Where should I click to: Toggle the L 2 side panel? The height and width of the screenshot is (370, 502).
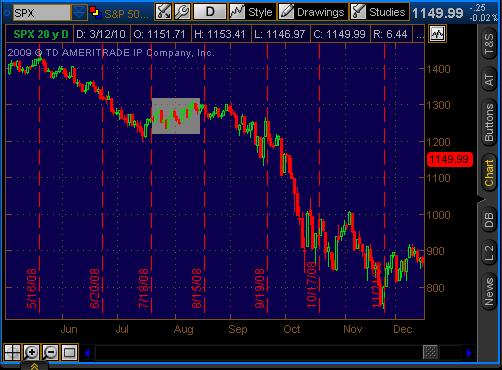pyautogui.click(x=489, y=253)
